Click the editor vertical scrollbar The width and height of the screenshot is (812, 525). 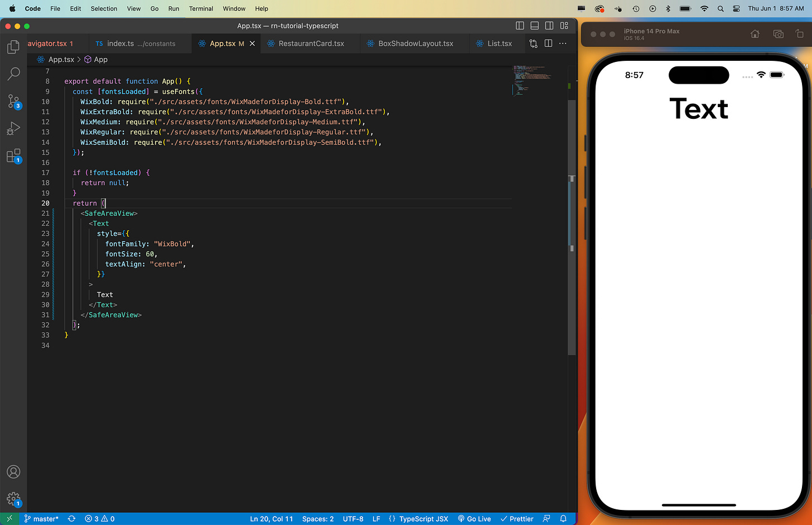pos(572,212)
